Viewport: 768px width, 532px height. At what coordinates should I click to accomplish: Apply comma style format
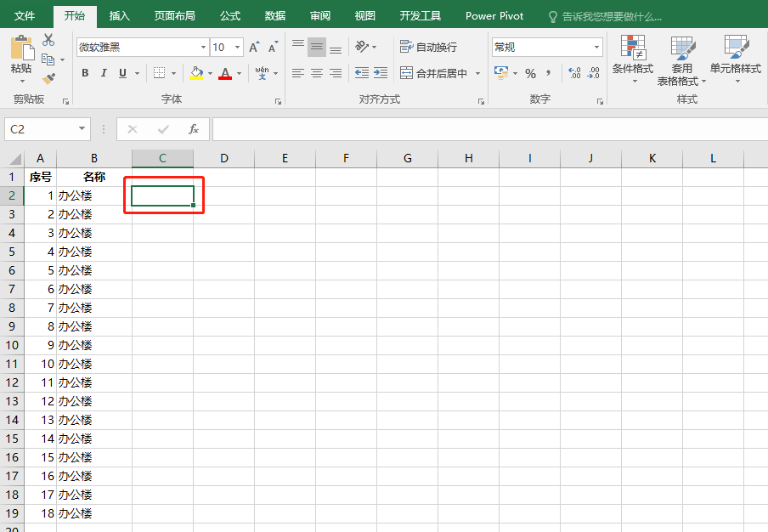click(549, 73)
